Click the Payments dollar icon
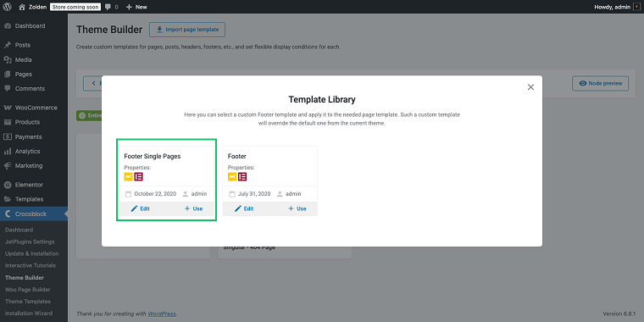Image resolution: width=644 pixels, height=322 pixels. (7, 136)
